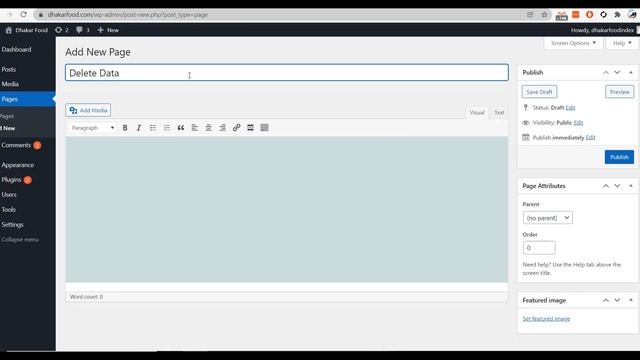Screen dimensions: 640x360
Task: Click the Save Draft button
Action: coord(539,92)
